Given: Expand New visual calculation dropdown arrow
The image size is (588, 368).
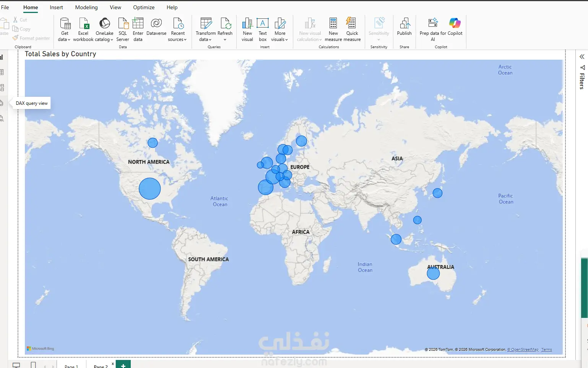Looking at the screenshot, I should pos(320,40).
